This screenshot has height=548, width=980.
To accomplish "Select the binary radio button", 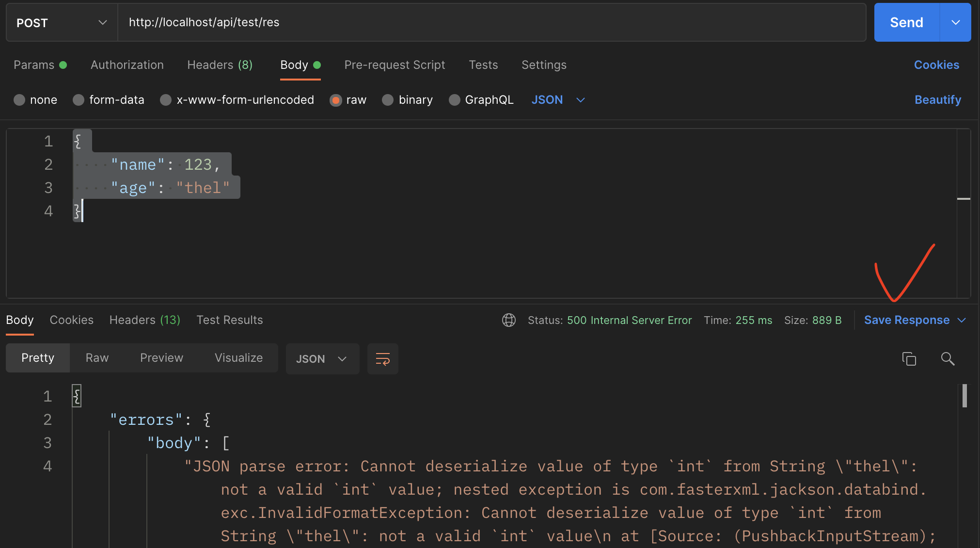I will coord(388,100).
